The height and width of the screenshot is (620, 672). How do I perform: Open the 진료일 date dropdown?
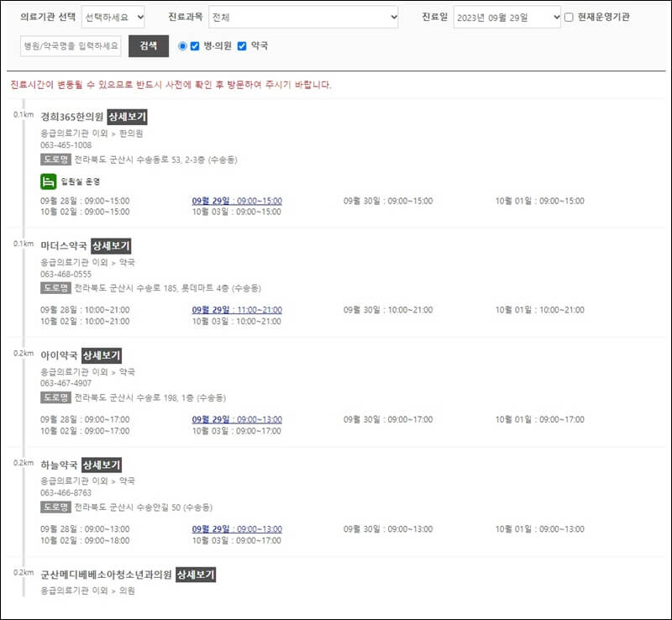(x=507, y=17)
